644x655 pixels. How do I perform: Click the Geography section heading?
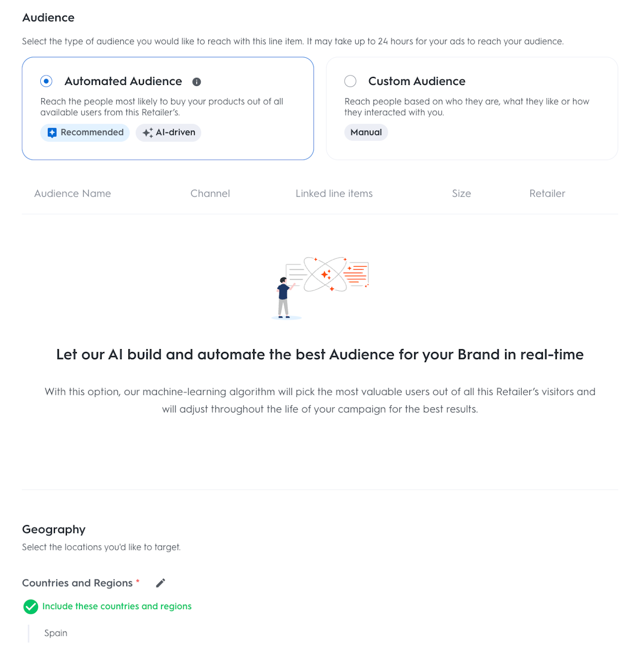point(54,529)
